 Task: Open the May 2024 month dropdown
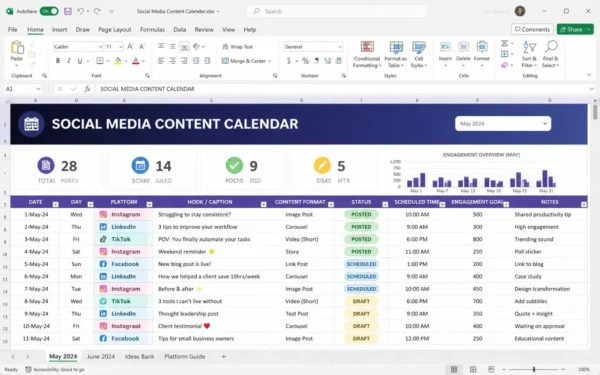(503, 124)
